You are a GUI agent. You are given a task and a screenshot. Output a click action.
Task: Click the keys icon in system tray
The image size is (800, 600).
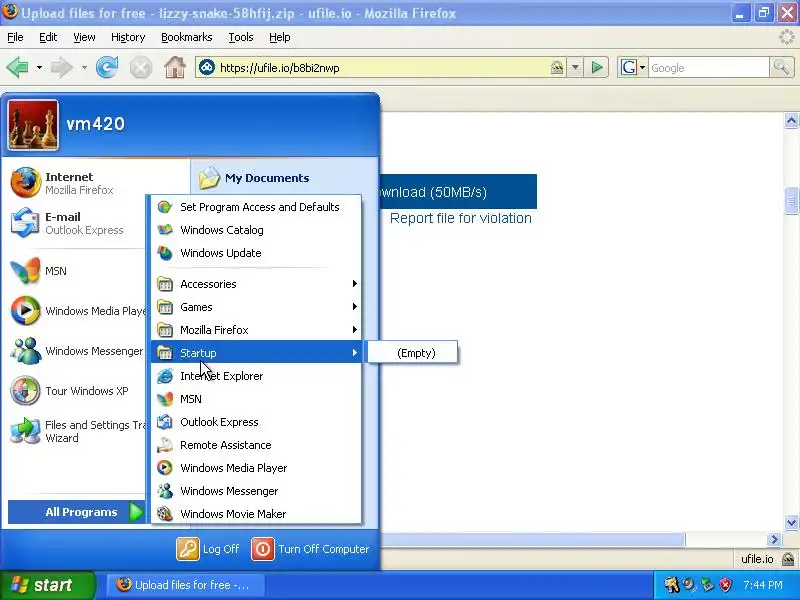tap(672, 585)
